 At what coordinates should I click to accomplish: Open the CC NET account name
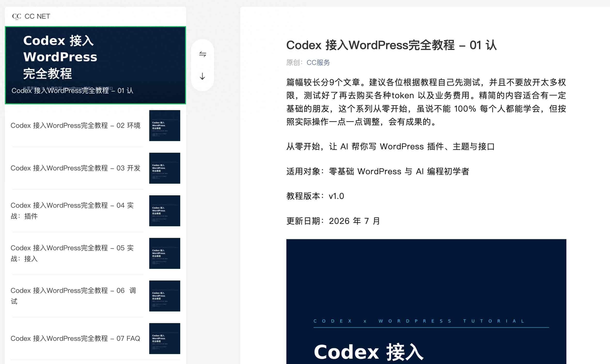tap(37, 16)
